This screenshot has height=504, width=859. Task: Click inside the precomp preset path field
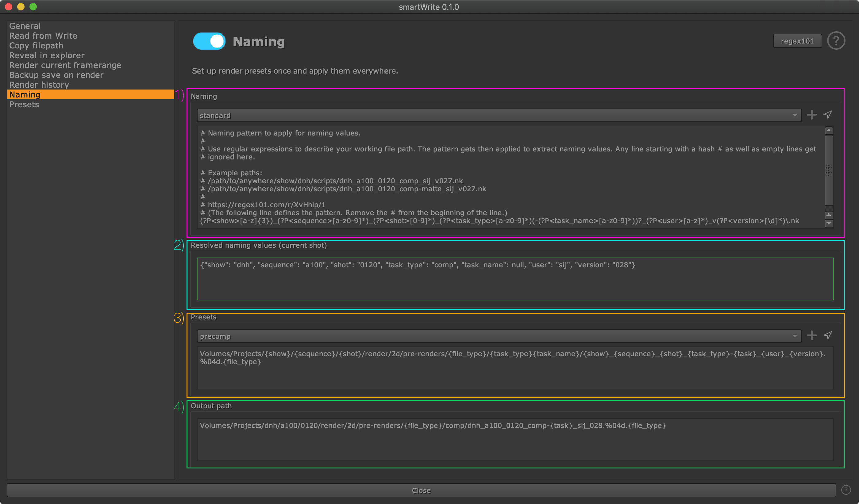click(x=515, y=368)
